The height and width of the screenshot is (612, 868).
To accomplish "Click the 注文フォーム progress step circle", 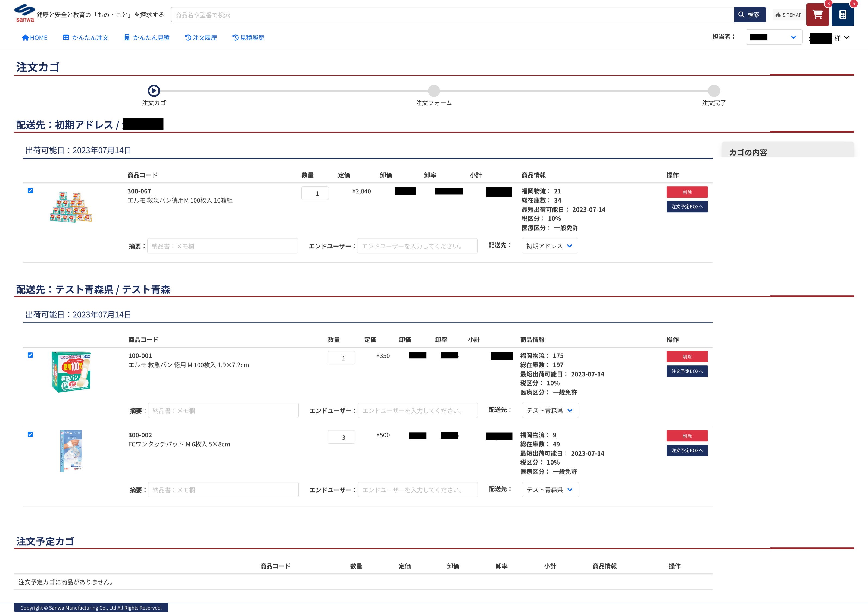I will click(434, 91).
